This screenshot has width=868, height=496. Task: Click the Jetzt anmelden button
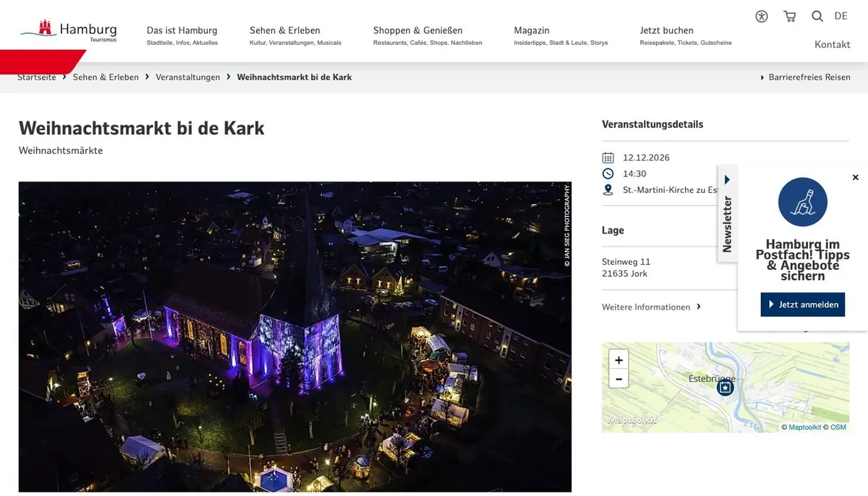tap(803, 304)
